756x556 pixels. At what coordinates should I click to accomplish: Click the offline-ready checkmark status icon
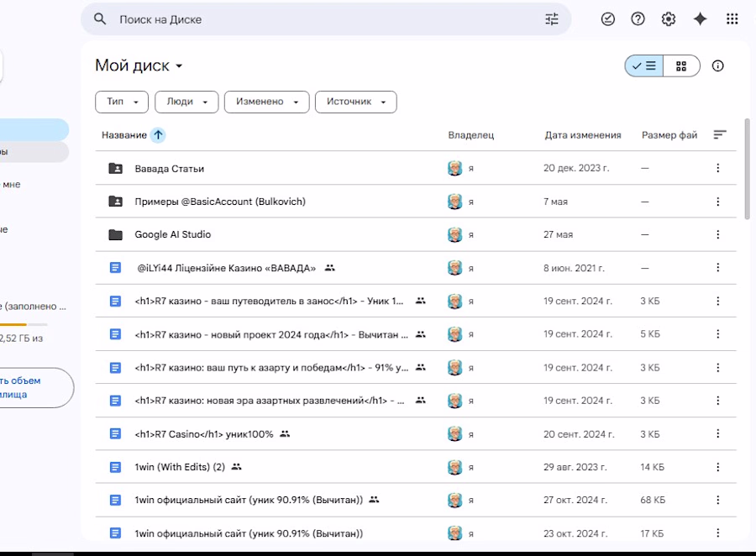(608, 19)
